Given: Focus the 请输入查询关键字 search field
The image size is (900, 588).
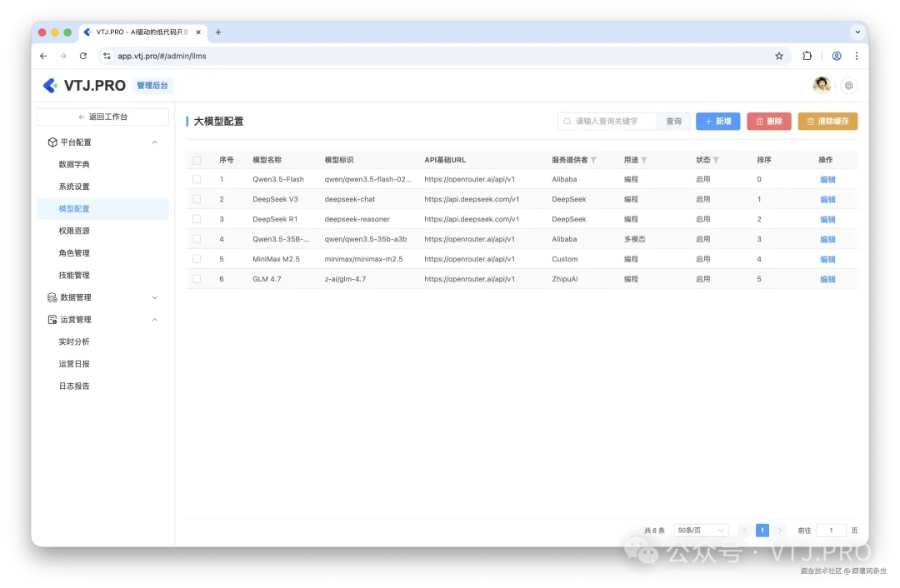Looking at the screenshot, I should (607, 121).
